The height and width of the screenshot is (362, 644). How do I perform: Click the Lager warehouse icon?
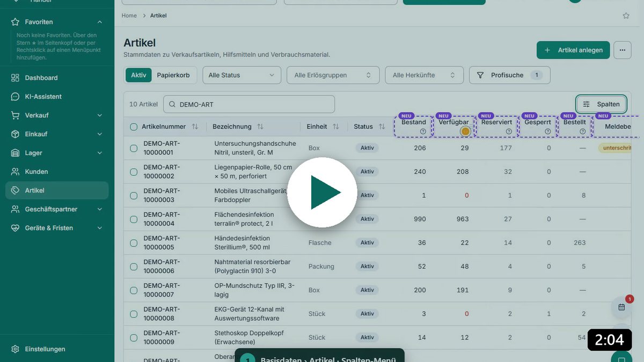(15, 153)
